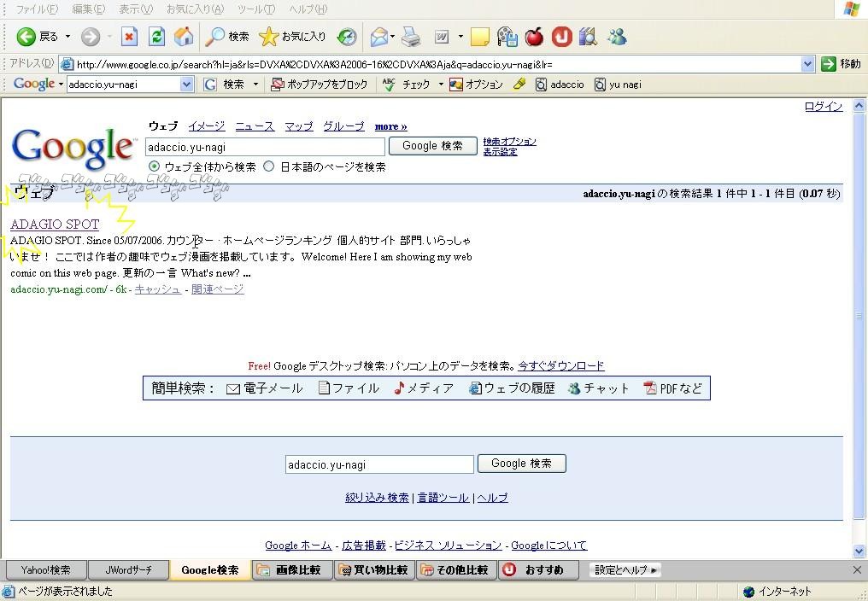Click the page vertical scrollbar thumb
This screenshot has width=868, height=601.
(x=859, y=316)
